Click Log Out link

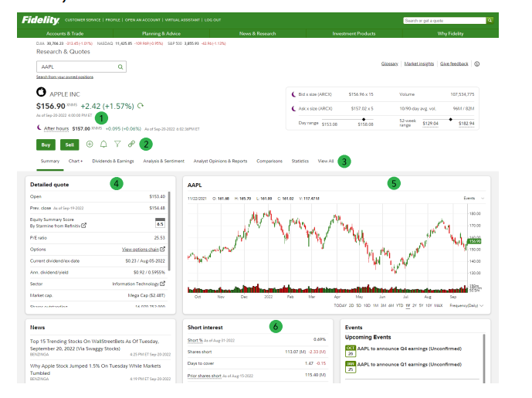[213, 20]
